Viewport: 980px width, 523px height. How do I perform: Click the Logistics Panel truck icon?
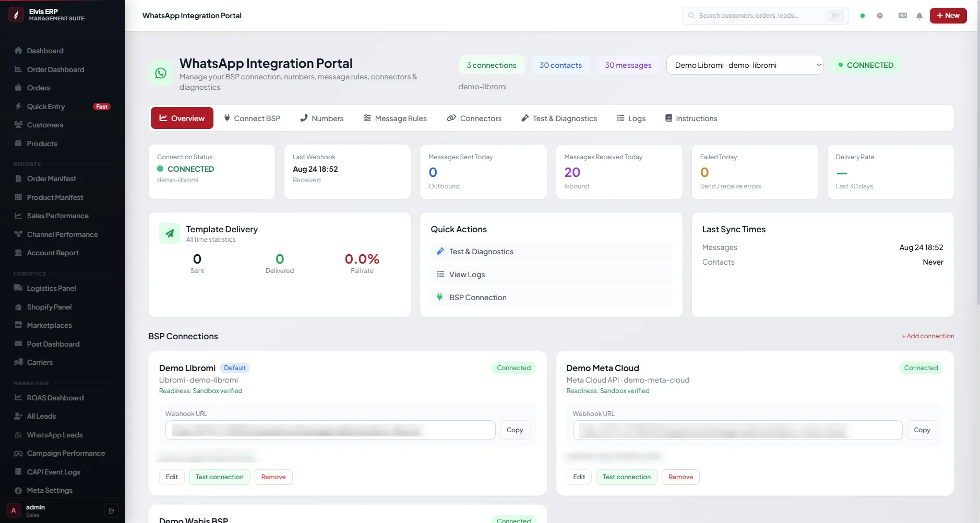tap(18, 288)
